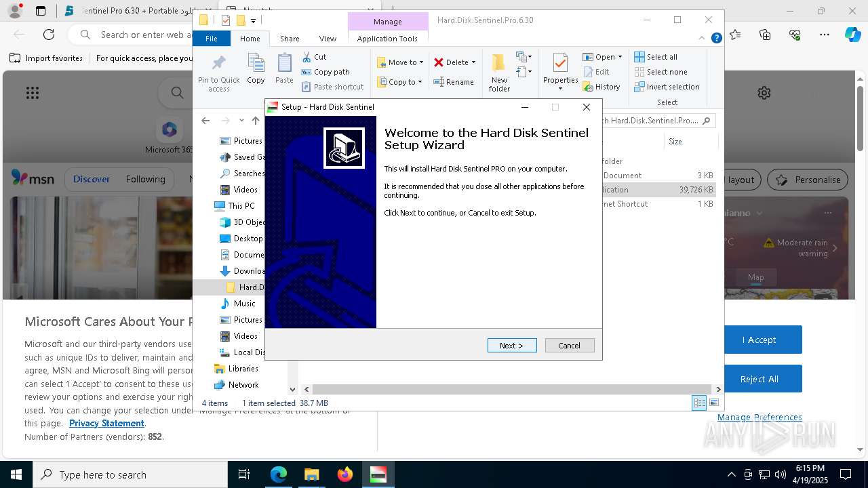Click Paste shortcut in Explorer ribbon

333,87
